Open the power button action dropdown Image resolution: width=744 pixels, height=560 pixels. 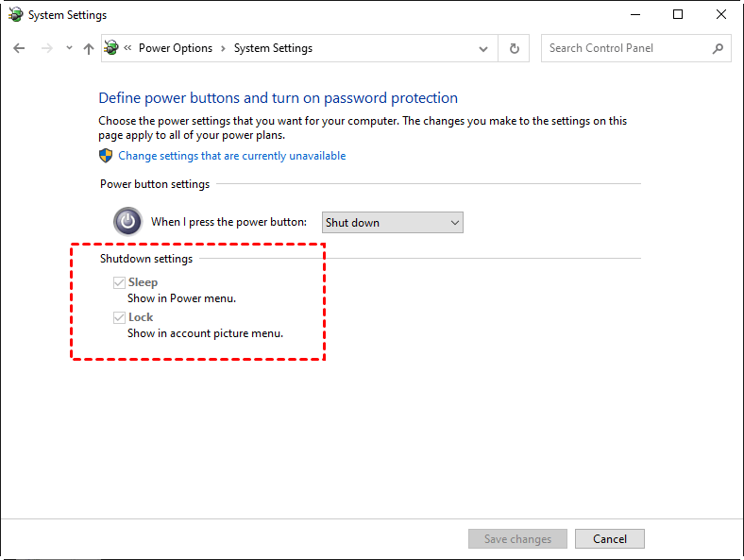(x=393, y=223)
